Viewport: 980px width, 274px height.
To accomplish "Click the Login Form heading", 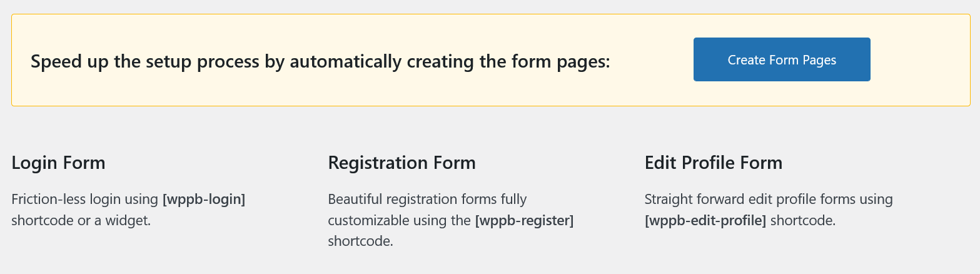I will coord(59,163).
